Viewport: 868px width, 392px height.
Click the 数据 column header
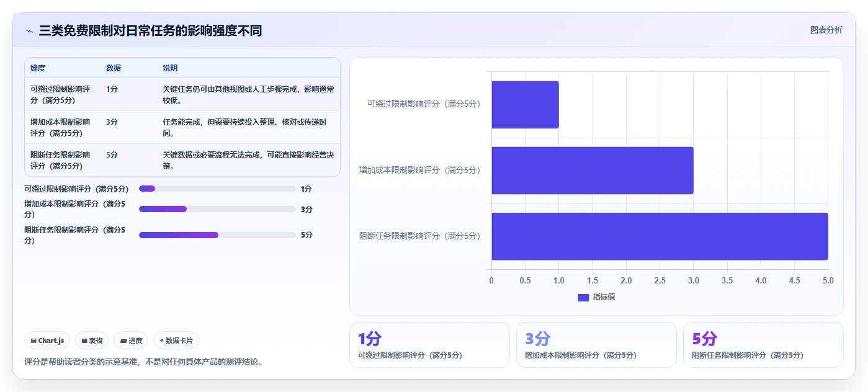click(114, 68)
